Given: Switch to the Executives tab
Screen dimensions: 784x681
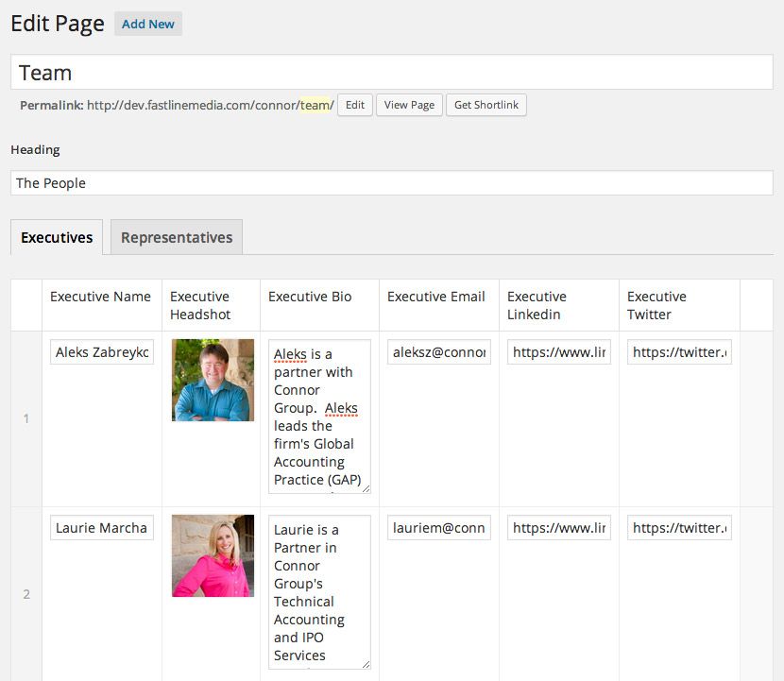Looking at the screenshot, I should pyautogui.click(x=57, y=237).
